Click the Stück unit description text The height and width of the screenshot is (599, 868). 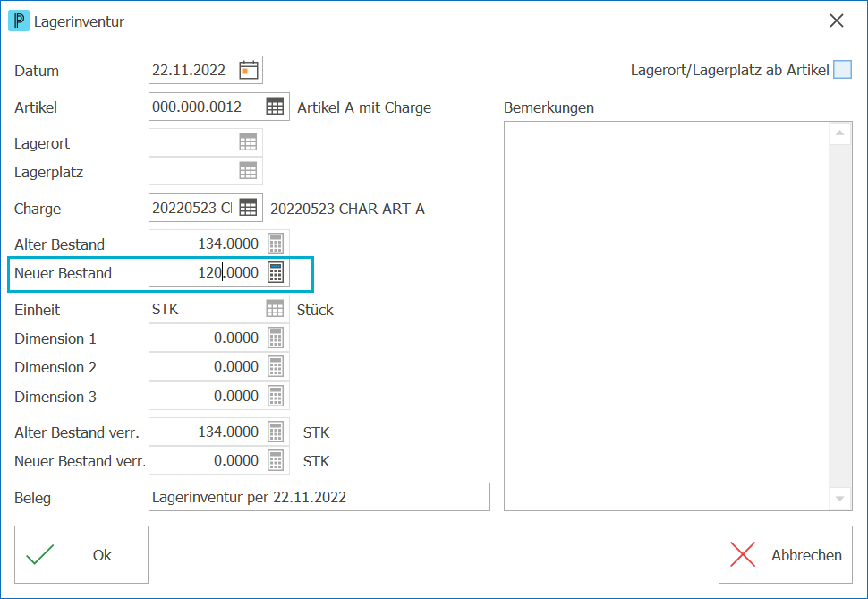315,310
